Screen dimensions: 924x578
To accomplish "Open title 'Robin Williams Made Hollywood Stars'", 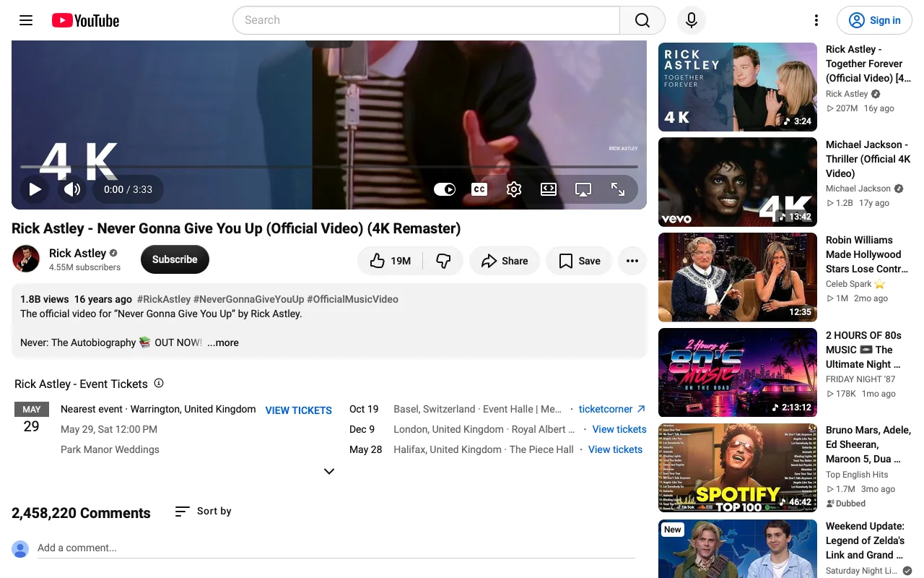I will click(867, 254).
